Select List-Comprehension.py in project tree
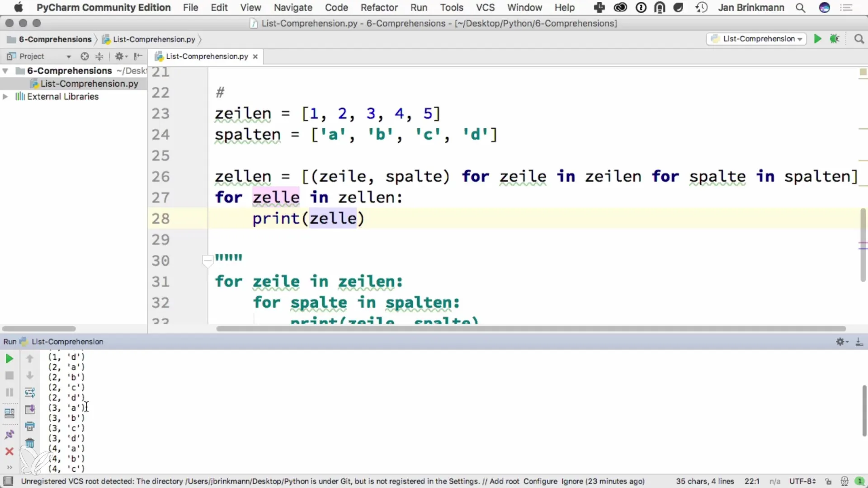Image resolution: width=868 pixels, height=488 pixels. pyautogui.click(x=74, y=84)
